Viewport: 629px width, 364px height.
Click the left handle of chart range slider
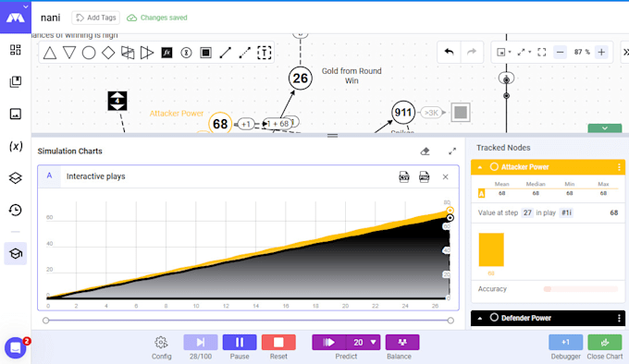pyautogui.click(x=45, y=321)
